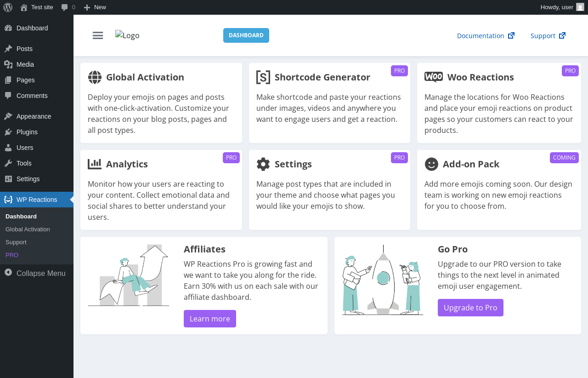Click the blue DASHBOARD button
588x378 pixels.
tap(246, 35)
